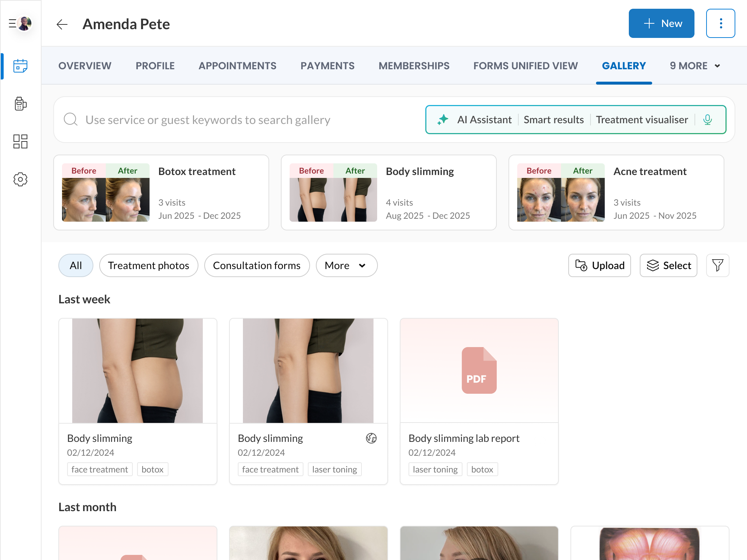Open the settings gear in sidebar
The image size is (747, 560).
pos(20,179)
